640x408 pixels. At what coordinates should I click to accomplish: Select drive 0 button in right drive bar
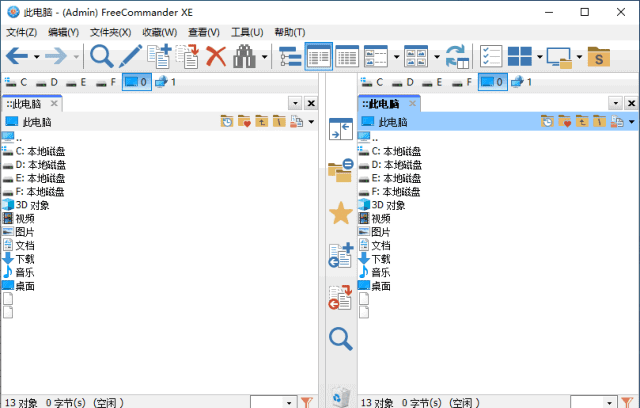point(493,82)
